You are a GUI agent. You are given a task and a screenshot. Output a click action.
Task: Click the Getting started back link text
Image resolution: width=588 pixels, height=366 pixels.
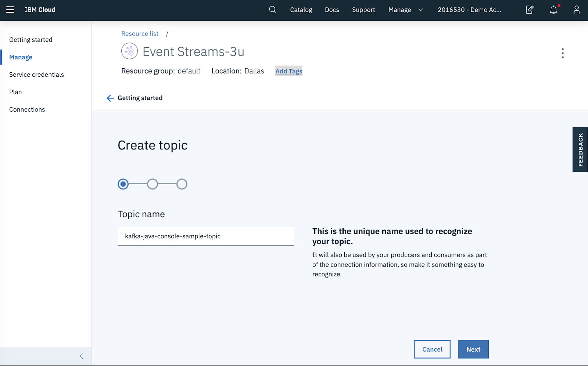[140, 98]
